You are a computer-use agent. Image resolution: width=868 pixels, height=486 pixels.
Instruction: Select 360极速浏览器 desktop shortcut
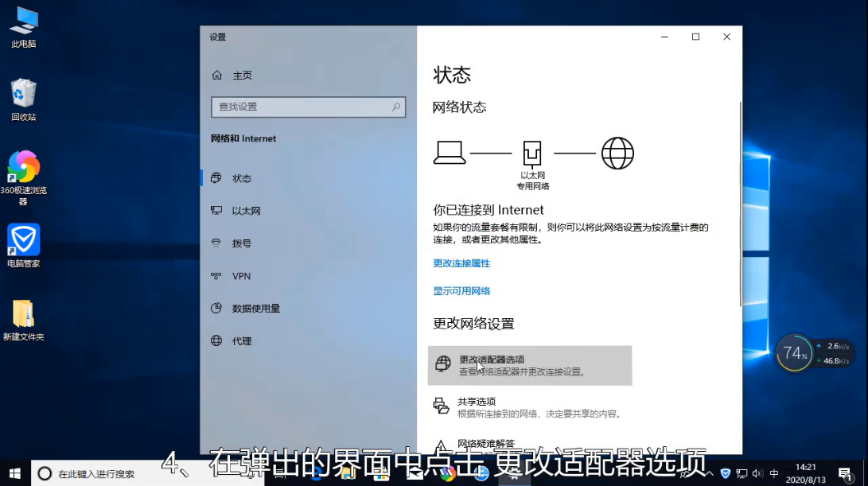pyautogui.click(x=24, y=178)
